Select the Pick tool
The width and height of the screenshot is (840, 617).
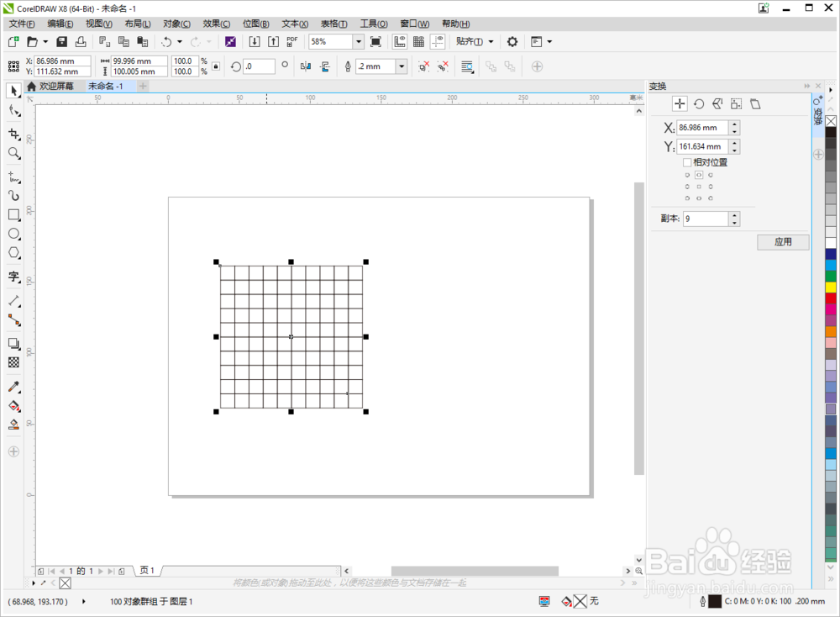[13, 91]
